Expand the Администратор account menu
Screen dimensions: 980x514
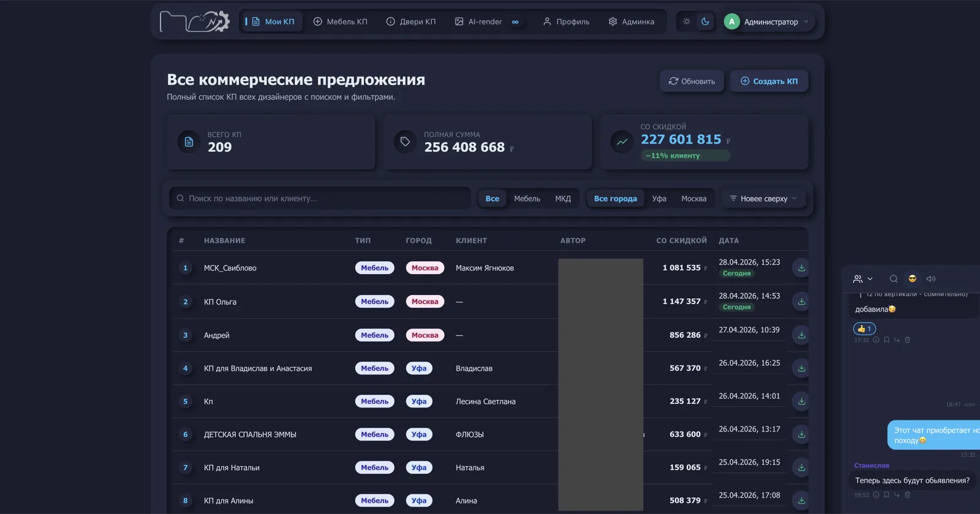769,21
